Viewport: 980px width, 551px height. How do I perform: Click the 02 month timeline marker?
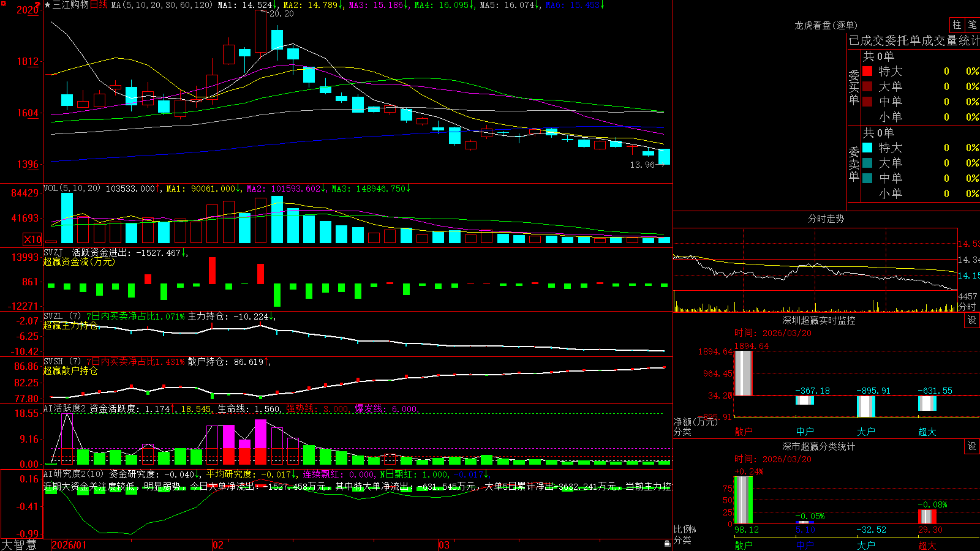(x=217, y=545)
